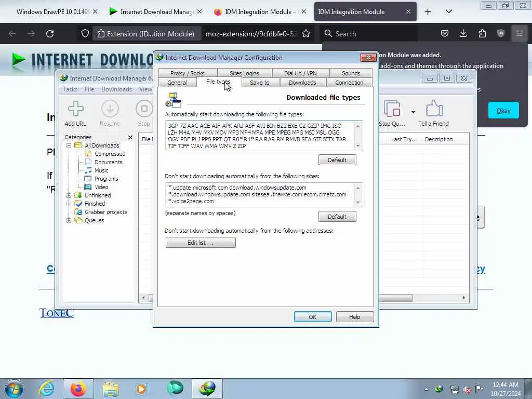The height and width of the screenshot is (399, 532).
Task: Click Default button under excluded sites list
Action: tap(337, 217)
